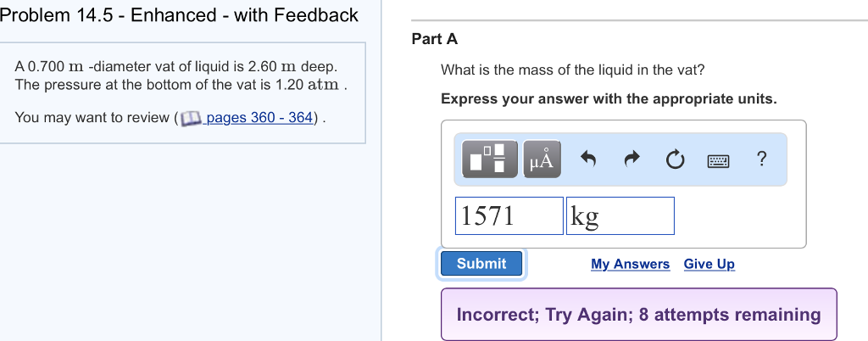Click the appropriate units instruction text
The image size is (868, 341).
[609, 99]
